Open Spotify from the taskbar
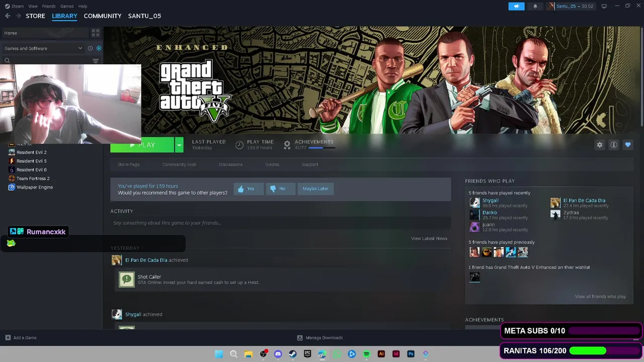This screenshot has height=362, width=644. coord(366,354)
